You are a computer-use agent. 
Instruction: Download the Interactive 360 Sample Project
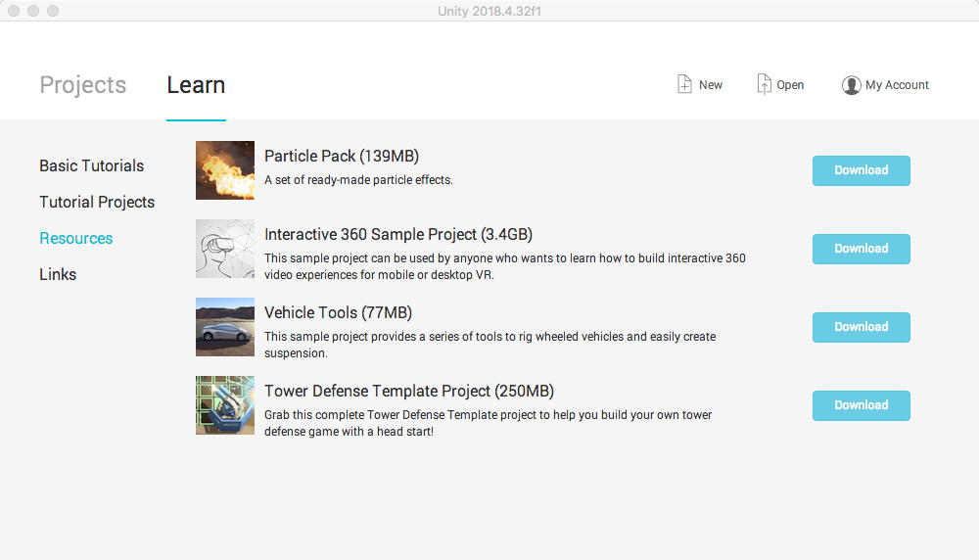click(861, 249)
